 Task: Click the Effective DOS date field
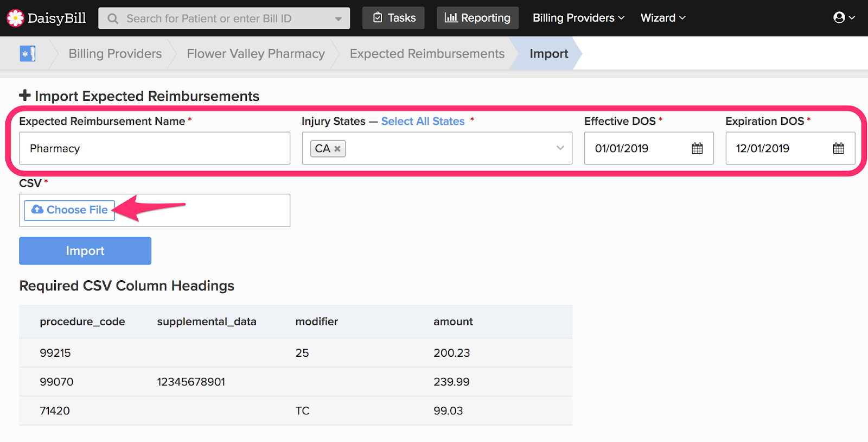(649, 148)
